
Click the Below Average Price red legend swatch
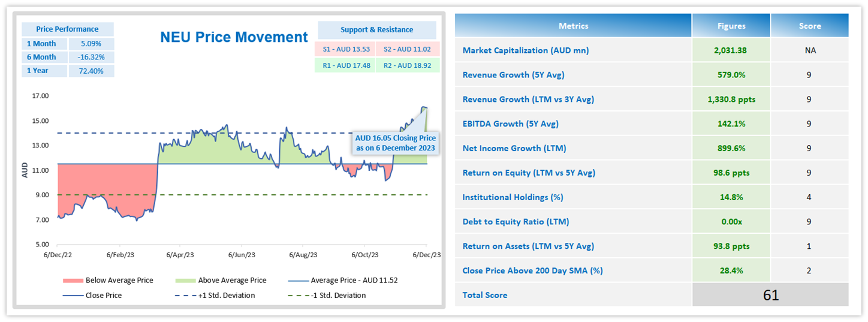72,281
